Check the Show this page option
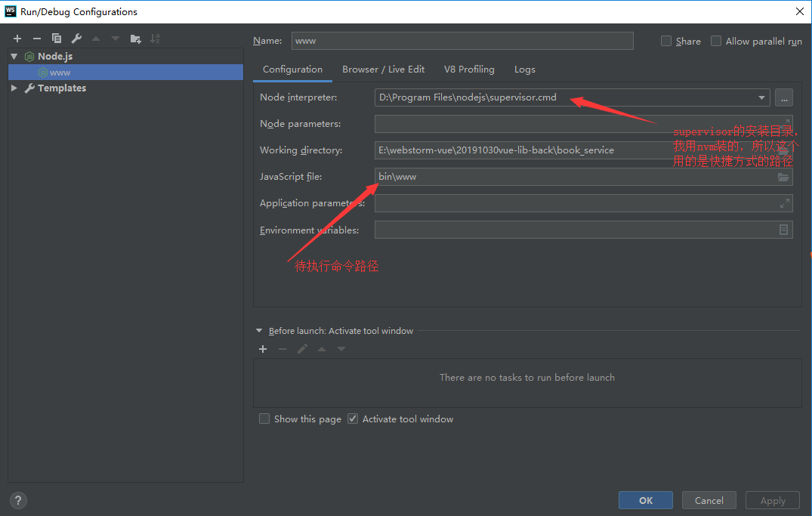This screenshot has width=812, height=516. point(264,419)
